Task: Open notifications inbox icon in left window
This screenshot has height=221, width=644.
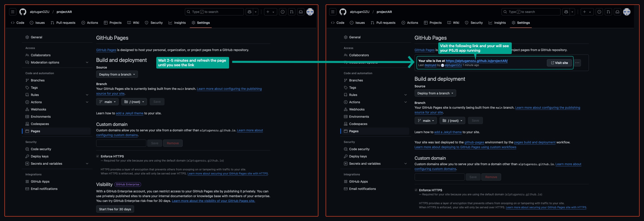Action: pos(301,12)
